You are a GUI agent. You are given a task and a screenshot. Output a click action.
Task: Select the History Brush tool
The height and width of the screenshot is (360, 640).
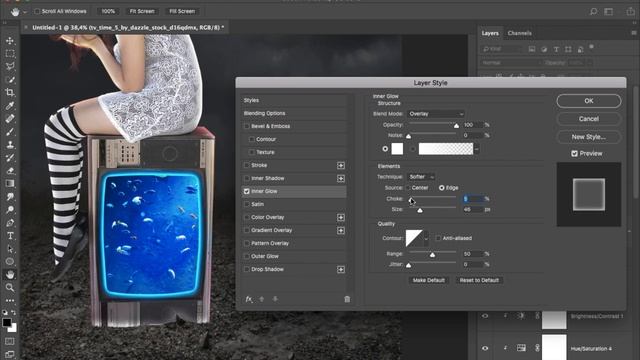point(10,158)
